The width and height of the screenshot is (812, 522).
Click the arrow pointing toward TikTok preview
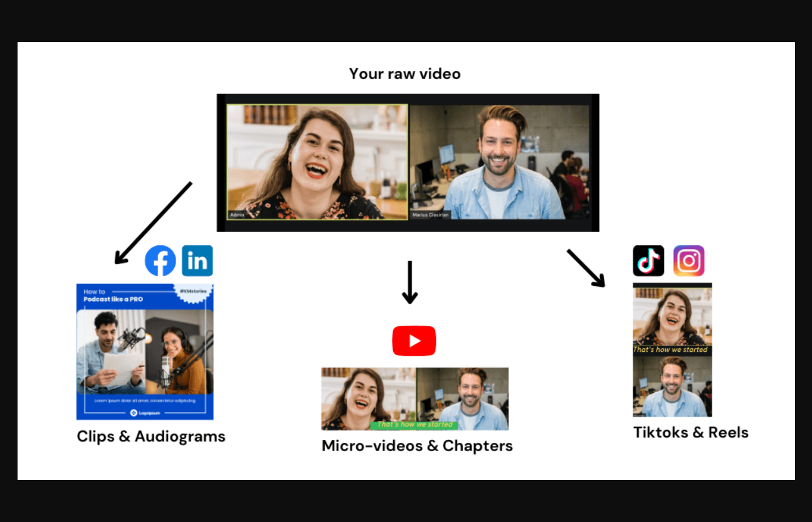click(x=586, y=268)
